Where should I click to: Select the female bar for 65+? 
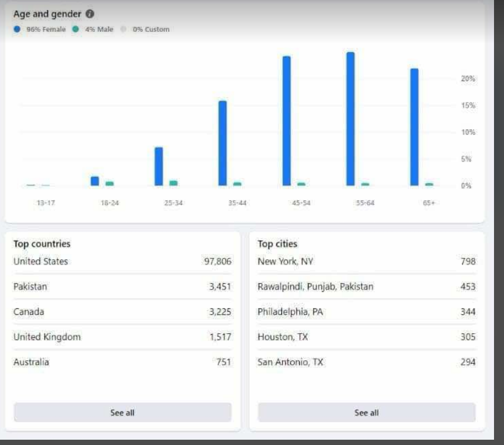pos(415,127)
